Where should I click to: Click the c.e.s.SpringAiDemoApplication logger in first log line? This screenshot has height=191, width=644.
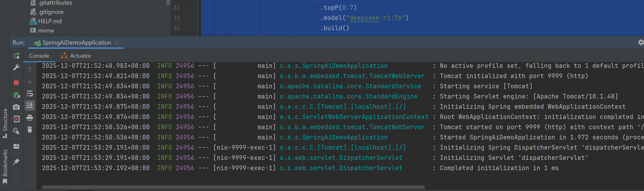point(333,66)
